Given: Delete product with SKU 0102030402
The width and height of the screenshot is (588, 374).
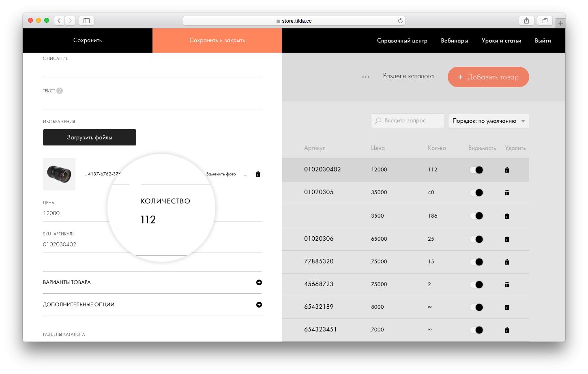Looking at the screenshot, I should click(507, 170).
